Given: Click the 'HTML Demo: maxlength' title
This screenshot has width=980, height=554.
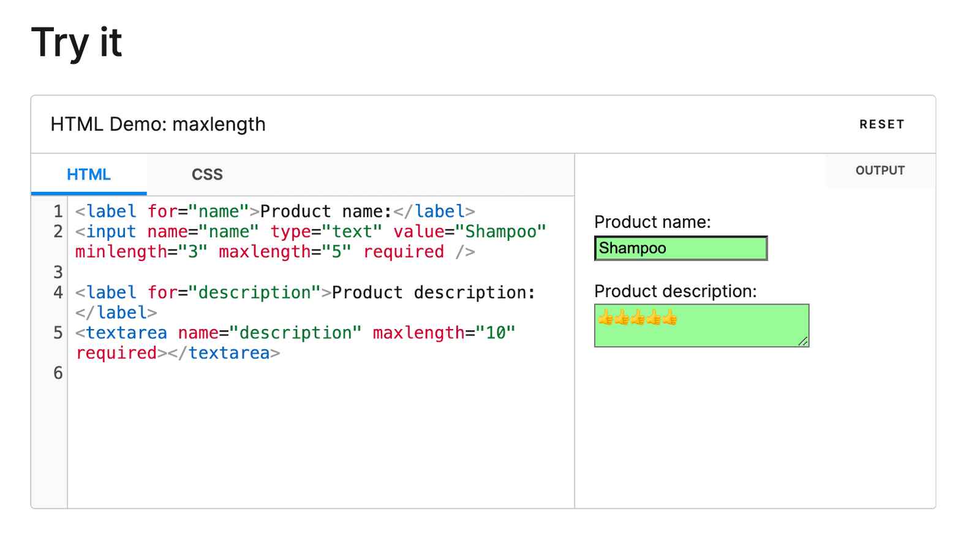Looking at the screenshot, I should [158, 124].
